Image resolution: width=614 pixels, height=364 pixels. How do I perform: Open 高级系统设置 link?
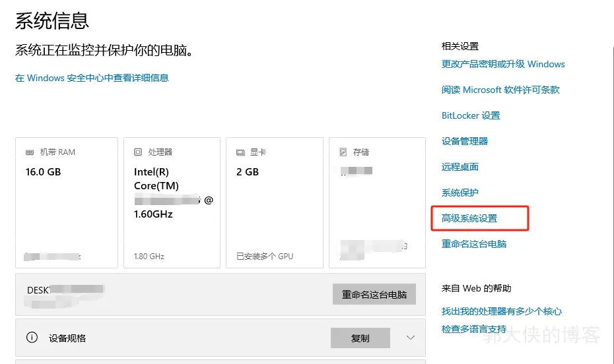(469, 218)
